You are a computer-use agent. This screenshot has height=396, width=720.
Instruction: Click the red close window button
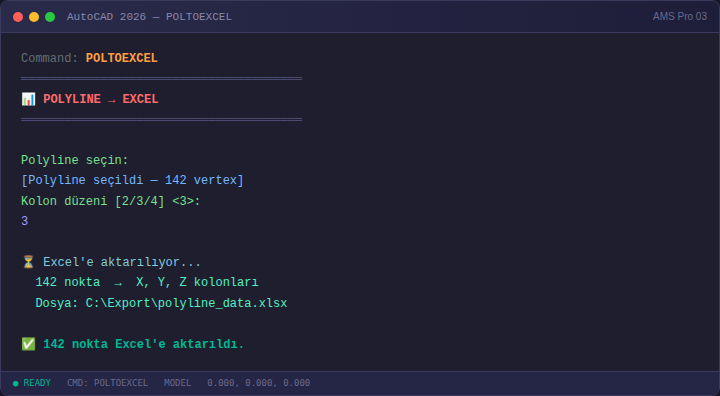tap(18, 17)
